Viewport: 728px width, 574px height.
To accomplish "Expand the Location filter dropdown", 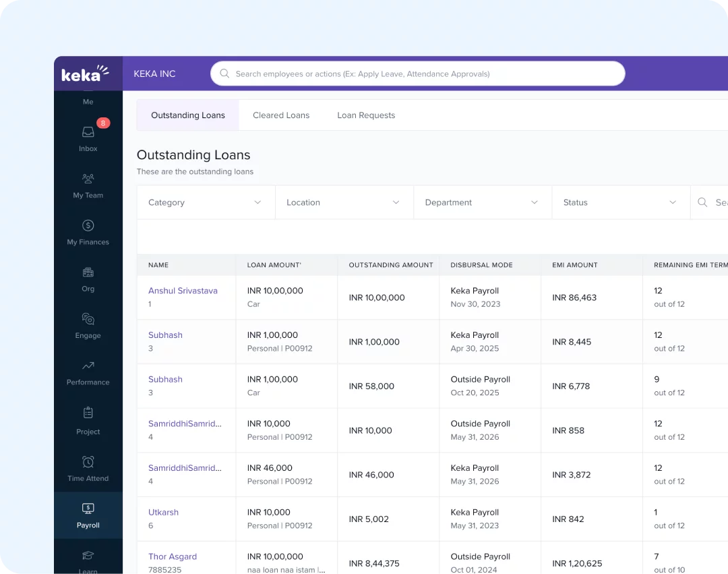I will [x=344, y=202].
